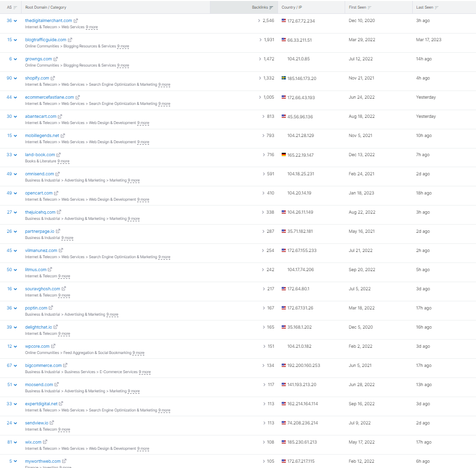This screenshot has height=468, width=476.
Task: Click the external link icon beside shopify.com
Action: pyautogui.click(x=53, y=78)
